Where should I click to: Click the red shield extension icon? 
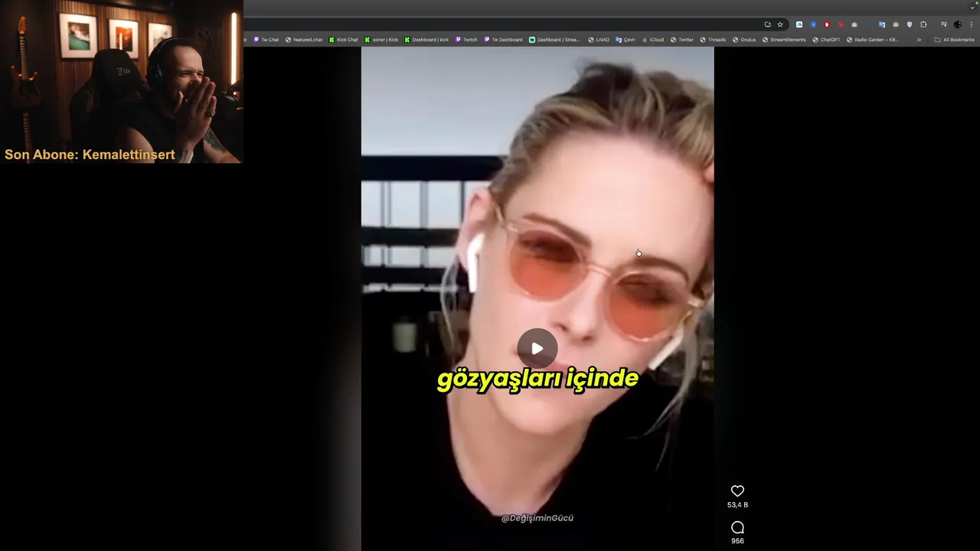[827, 24]
